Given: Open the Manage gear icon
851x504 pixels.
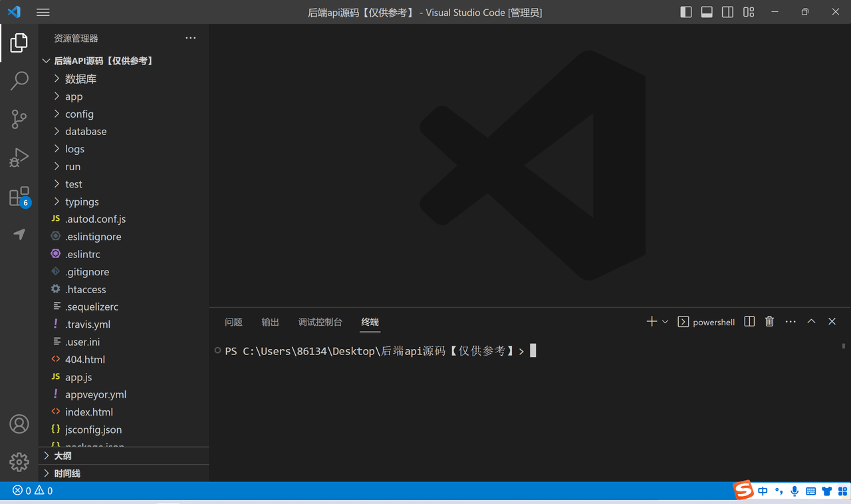Looking at the screenshot, I should [x=19, y=461].
